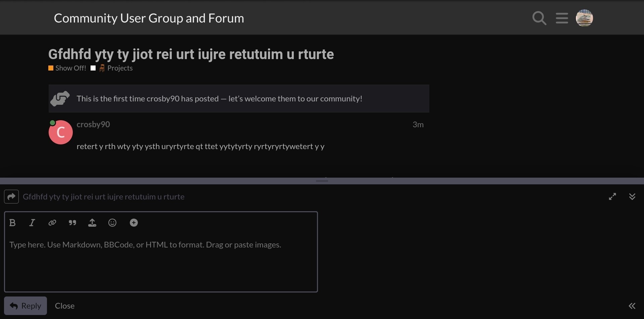The image size is (644, 319).
Task: Submit the post with the Reply button
Action: pos(25,306)
